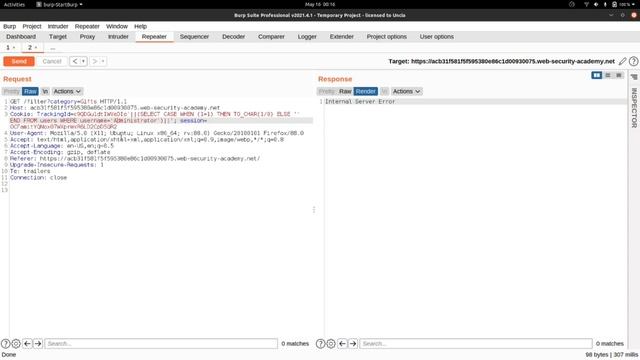Edit target with the pencil icon
This screenshot has height=360, width=640.
(622, 61)
